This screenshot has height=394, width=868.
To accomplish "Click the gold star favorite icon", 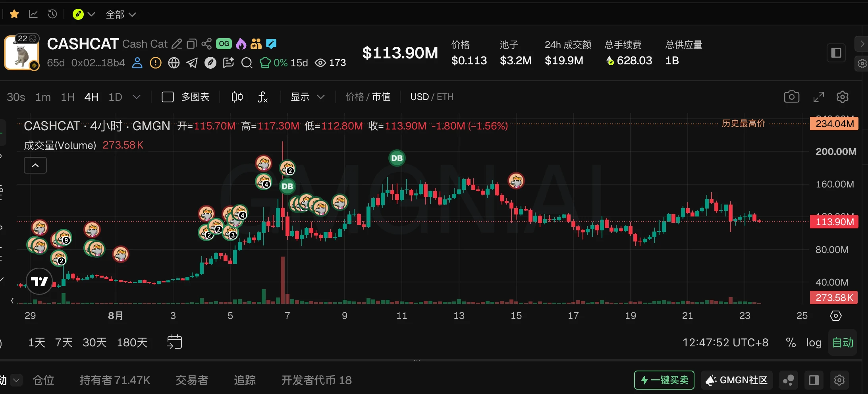I will [14, 14].
